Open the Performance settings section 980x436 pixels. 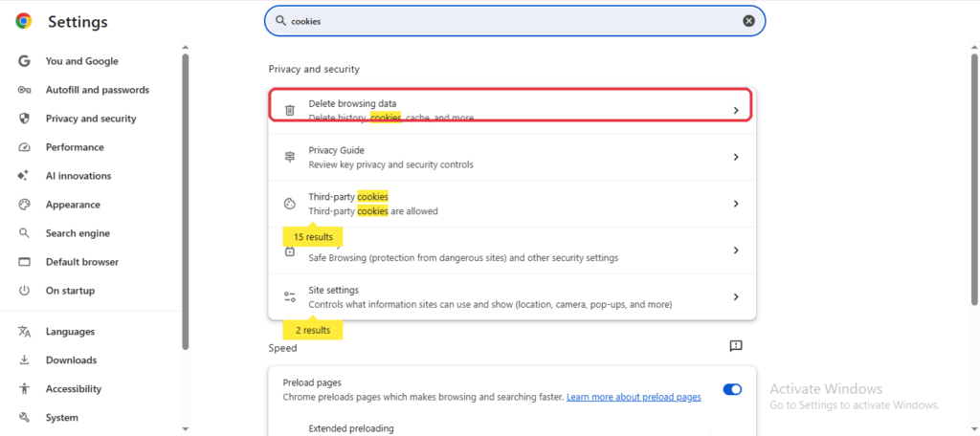click(75, 147)
